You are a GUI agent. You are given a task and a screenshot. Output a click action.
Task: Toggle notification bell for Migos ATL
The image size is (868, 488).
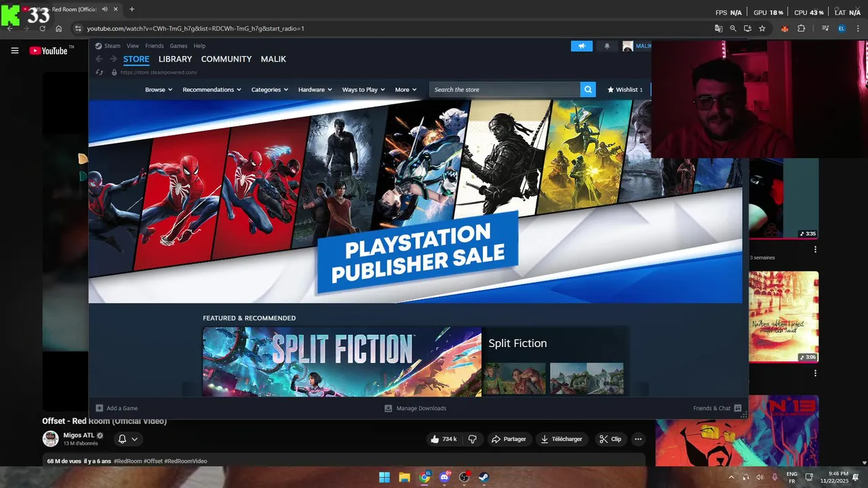click(128, 439)
